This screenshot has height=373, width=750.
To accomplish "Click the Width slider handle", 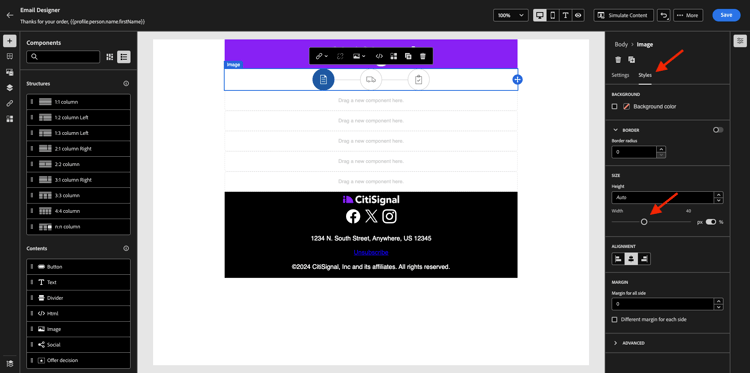I will tap(644, 222).
